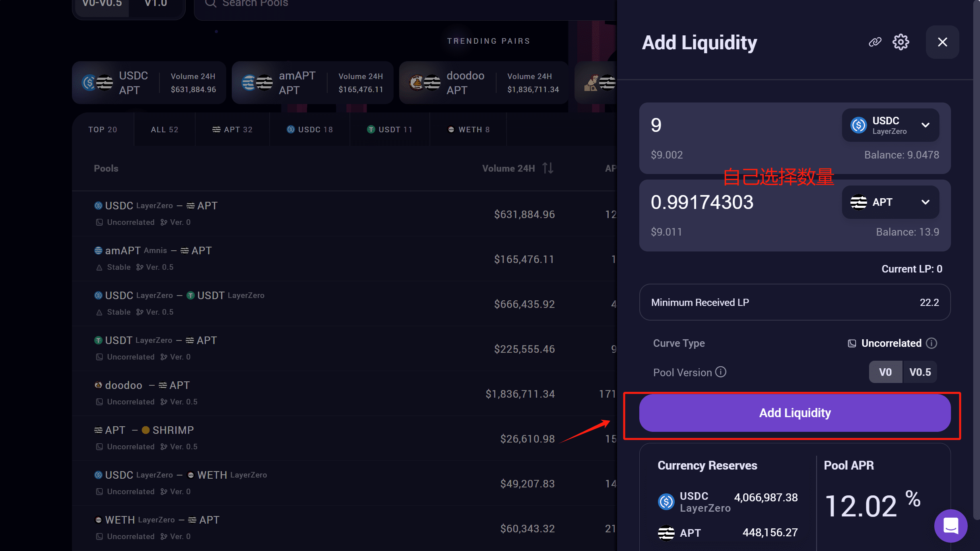Screen dimensions: 980x551
Task: Switch to the ALL 52 tab
Action: [x=164, y=129]
